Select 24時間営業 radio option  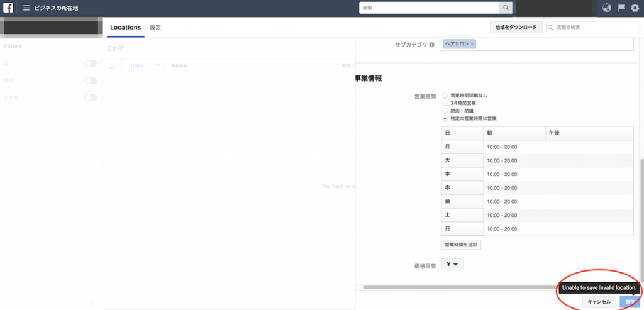tap(445, 103)
